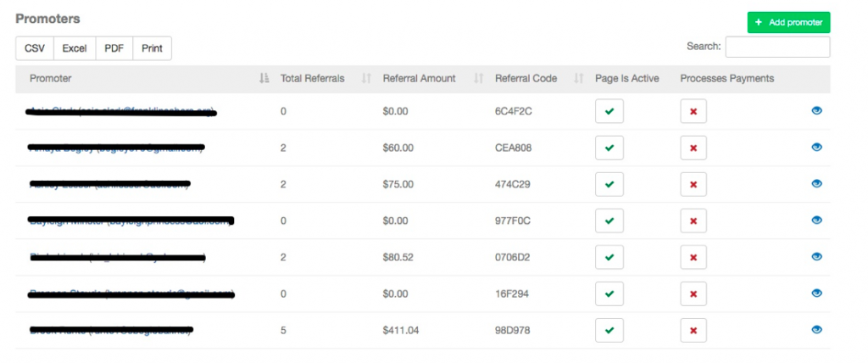
Task: Select referral code CEA808 text
Action: (513, 148)
